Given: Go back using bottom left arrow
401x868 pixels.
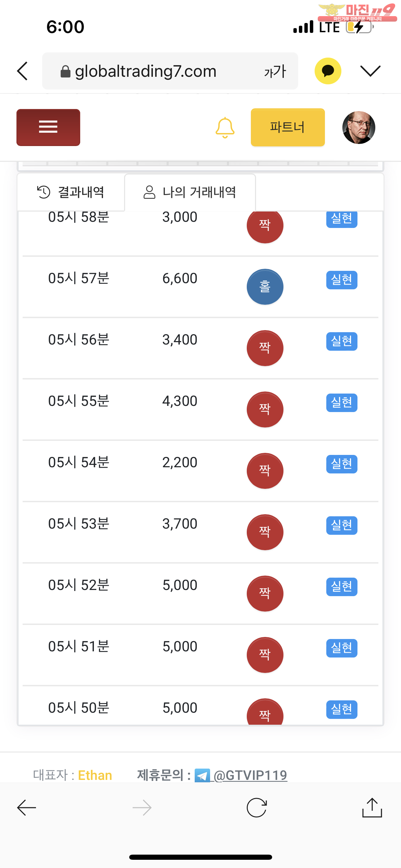Looking at the screenshot, I should 26,808.
